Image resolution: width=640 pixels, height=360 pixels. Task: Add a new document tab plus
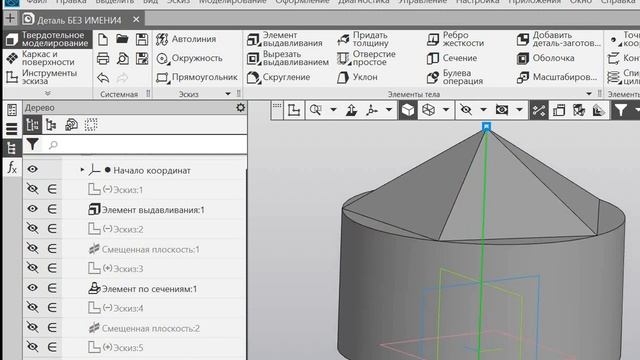pos(10,19)
